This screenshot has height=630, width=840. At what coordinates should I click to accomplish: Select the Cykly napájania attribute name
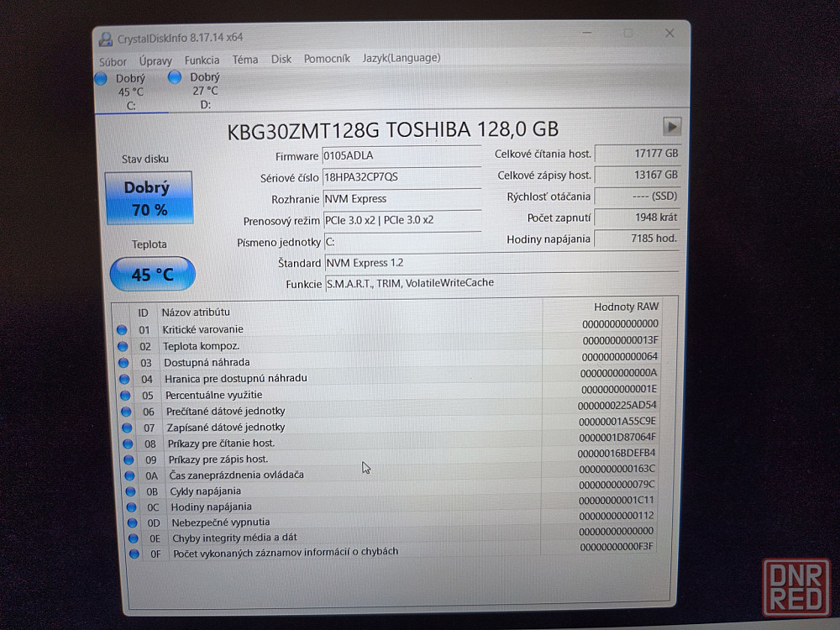click(x=205, y=491)
